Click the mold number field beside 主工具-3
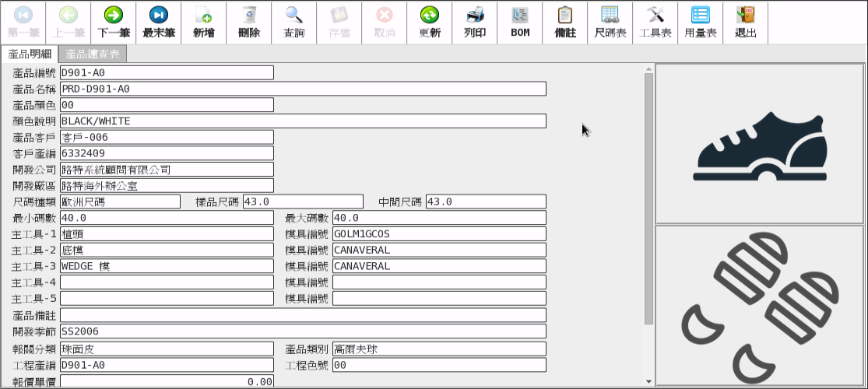Viewport: 868px width, 389px height. pos(439,265)
